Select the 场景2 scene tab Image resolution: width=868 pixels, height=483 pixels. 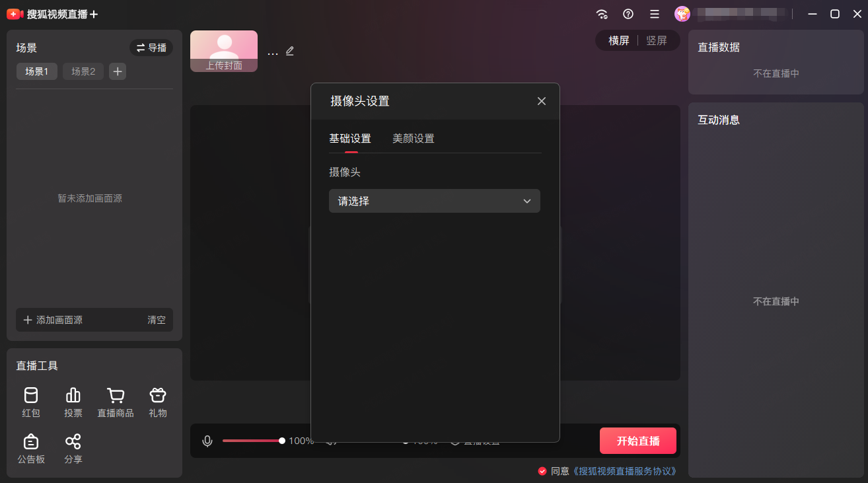point(83,71)
